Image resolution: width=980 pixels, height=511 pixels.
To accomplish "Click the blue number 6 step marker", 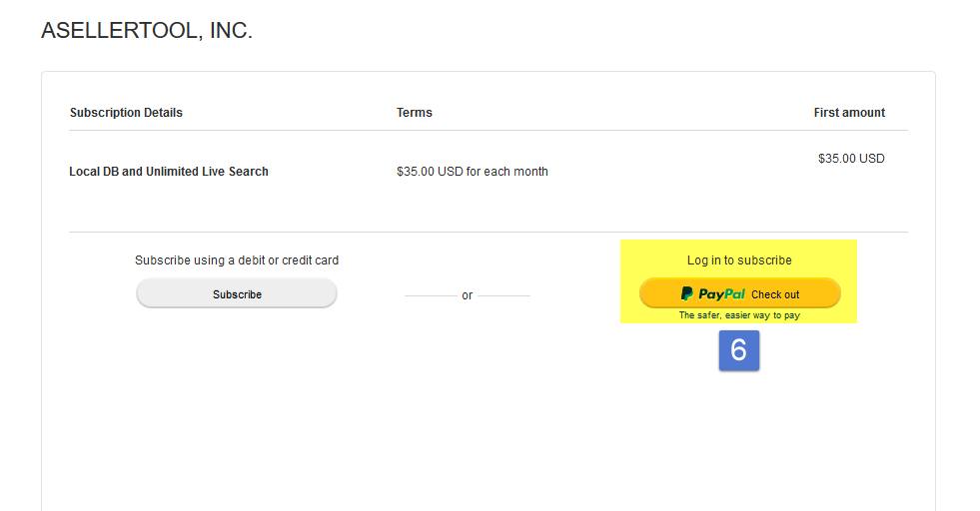I will coord(739,350).
